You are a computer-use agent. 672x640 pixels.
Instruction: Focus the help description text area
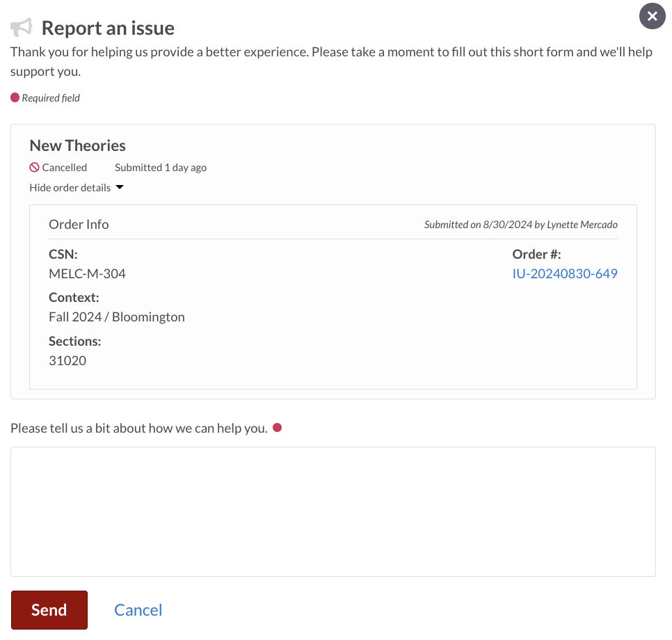(333, 511)
